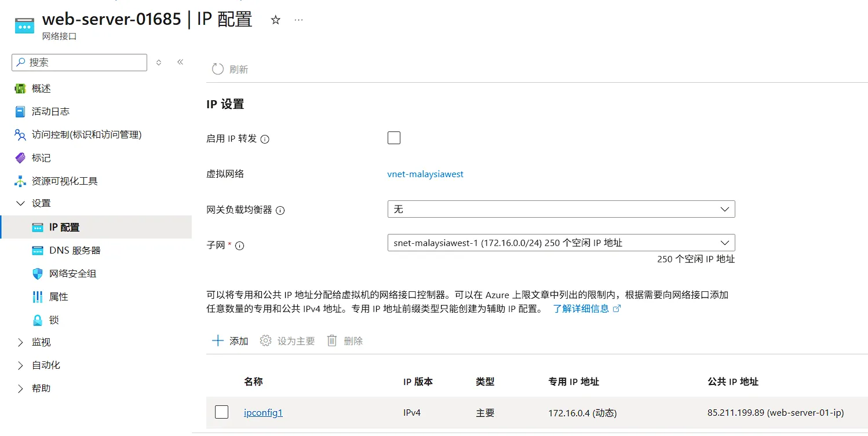The width and height of the screenshot is (868, 436).
Task: Open the vnet-malaysiawest link
Action: 425,174
